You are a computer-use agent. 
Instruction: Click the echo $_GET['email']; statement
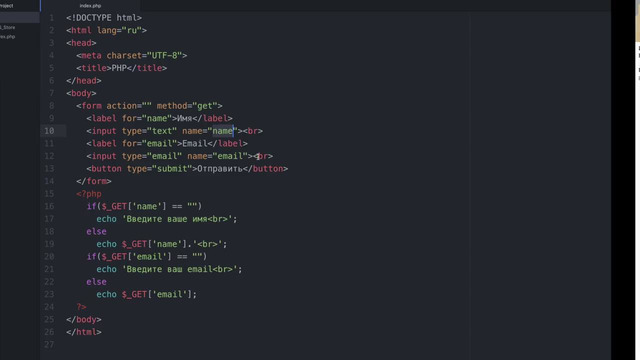coord(147,294)
